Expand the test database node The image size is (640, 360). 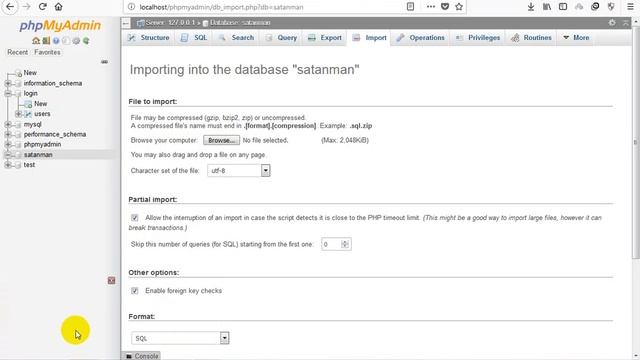(x=8, y=165)
